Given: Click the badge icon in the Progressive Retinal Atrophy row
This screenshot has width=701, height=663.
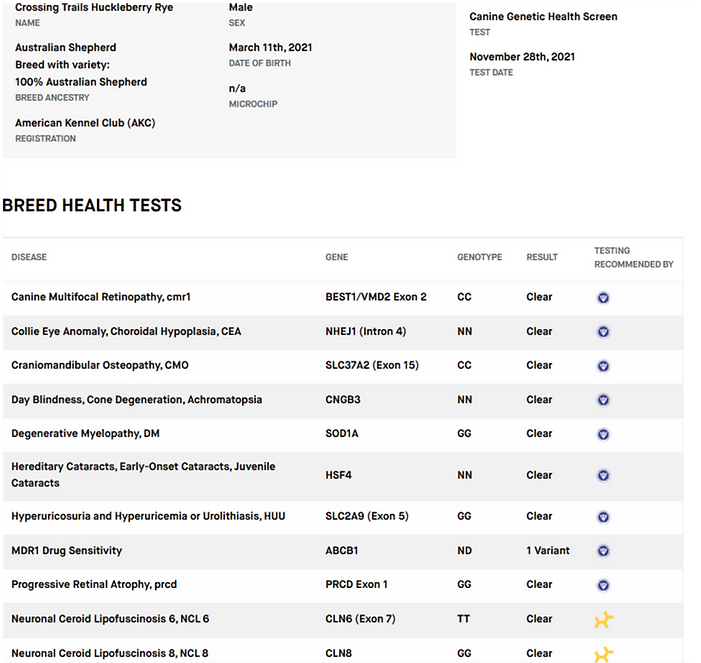Looking at the screenshot, I should click(x=603, y=585).
